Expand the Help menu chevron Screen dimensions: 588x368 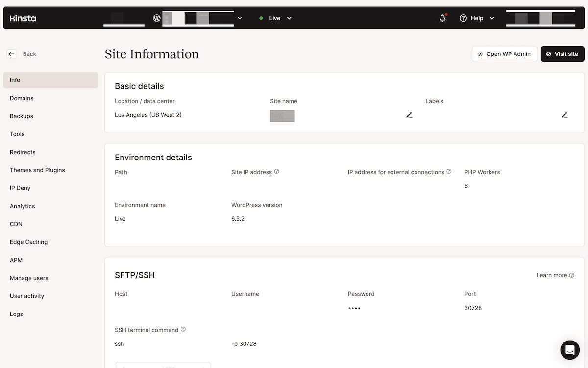coord(492,18)
